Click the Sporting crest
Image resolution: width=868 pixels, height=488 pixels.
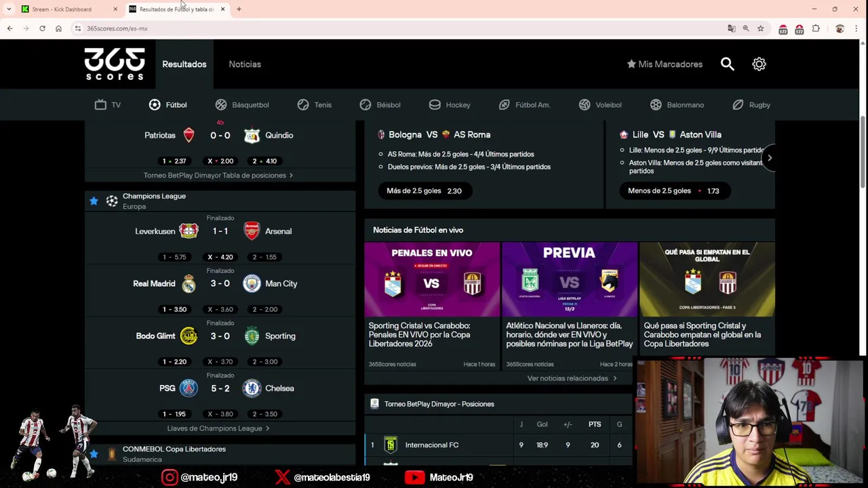click(252, 336)
